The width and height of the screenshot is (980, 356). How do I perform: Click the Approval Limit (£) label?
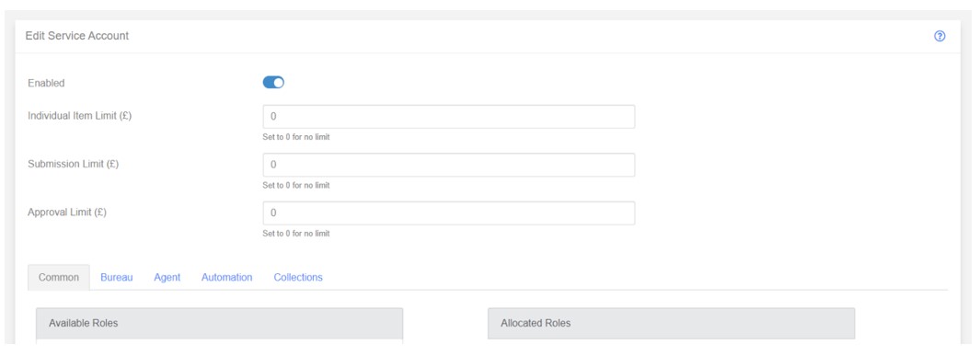tap(67, 212)
